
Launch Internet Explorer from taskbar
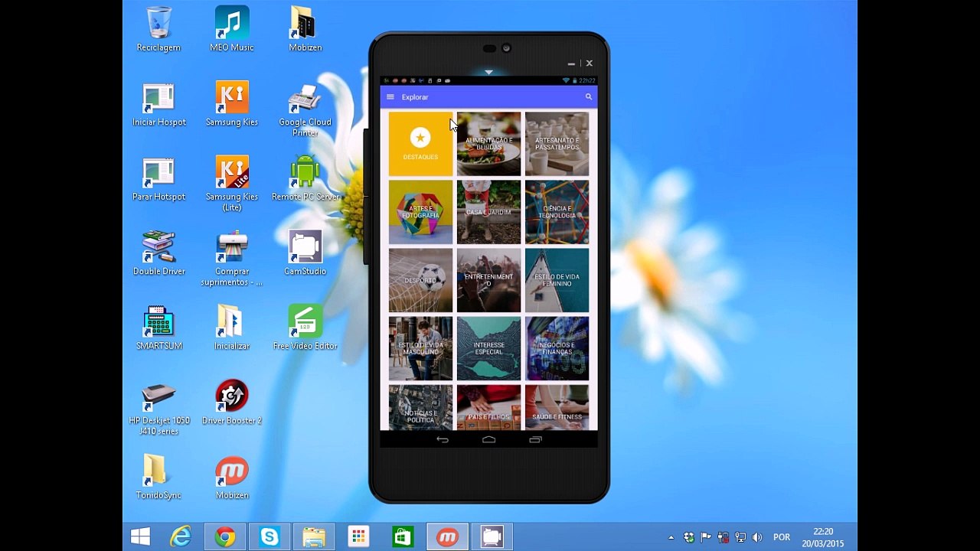(x=181, y=536)
